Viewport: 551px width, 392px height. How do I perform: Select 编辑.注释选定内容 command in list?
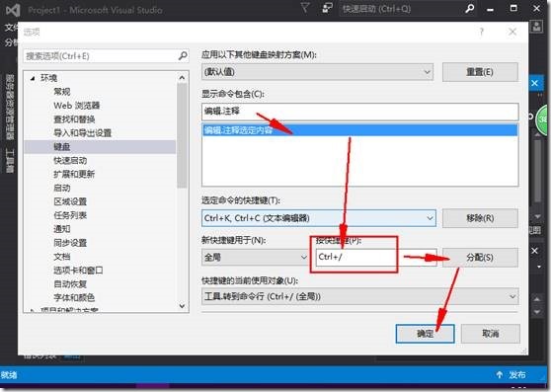[360, 130]
